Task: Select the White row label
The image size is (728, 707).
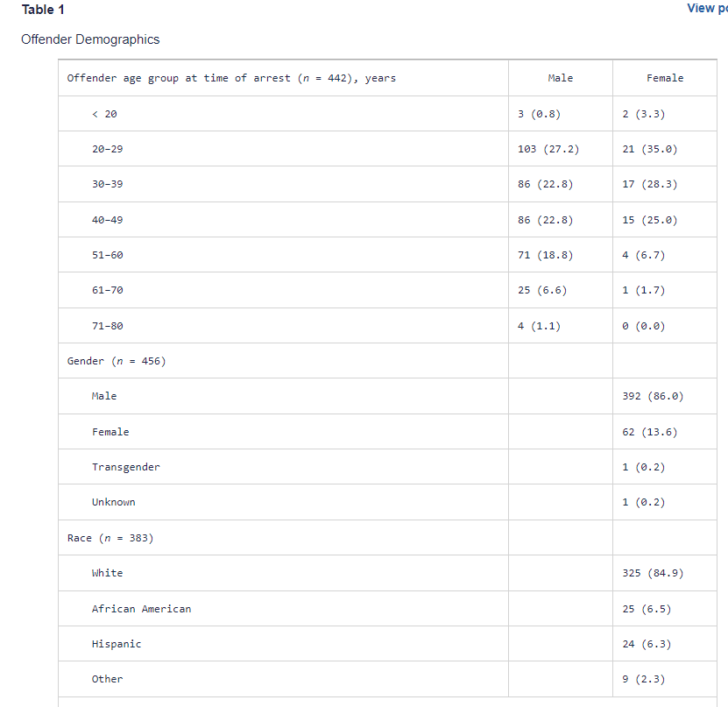Action: (x=107, y=573)
